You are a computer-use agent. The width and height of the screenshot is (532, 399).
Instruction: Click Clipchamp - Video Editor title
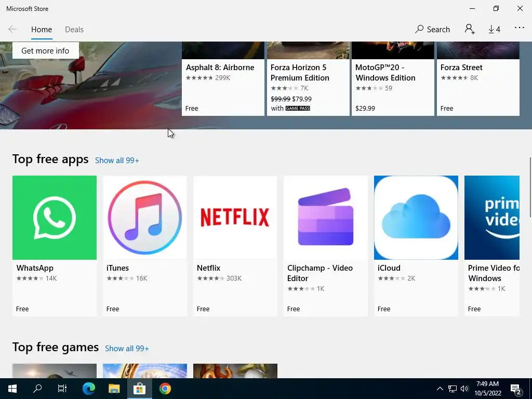tap(320, 273)
